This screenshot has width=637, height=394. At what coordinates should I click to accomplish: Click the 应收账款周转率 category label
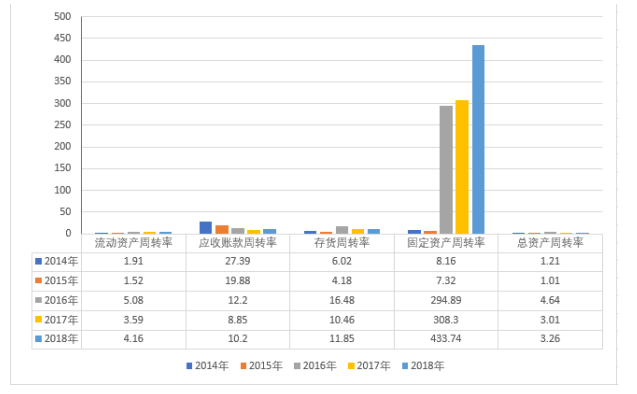click(x=238, y=243)
